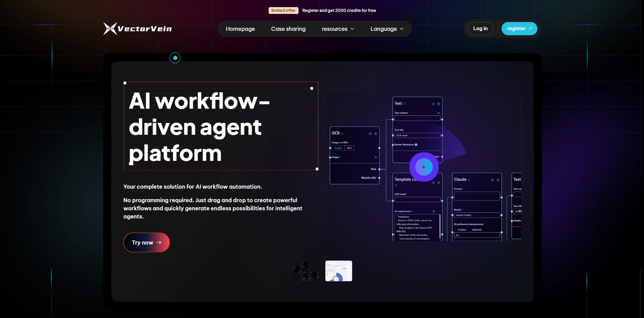Image resolution: width=644 pixels, height=318 pixels.
Task: Click the temperature value field 0.2
Action: click(477, 235)
